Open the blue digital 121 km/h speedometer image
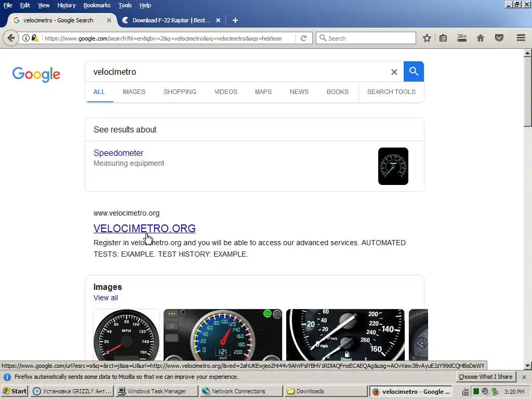 [x=222, y=335]
